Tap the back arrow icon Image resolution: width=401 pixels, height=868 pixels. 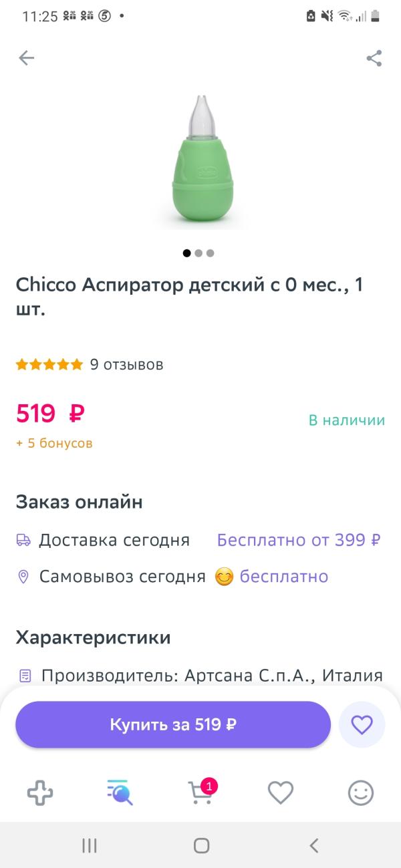pyautogui.click(x=26, y=58)
